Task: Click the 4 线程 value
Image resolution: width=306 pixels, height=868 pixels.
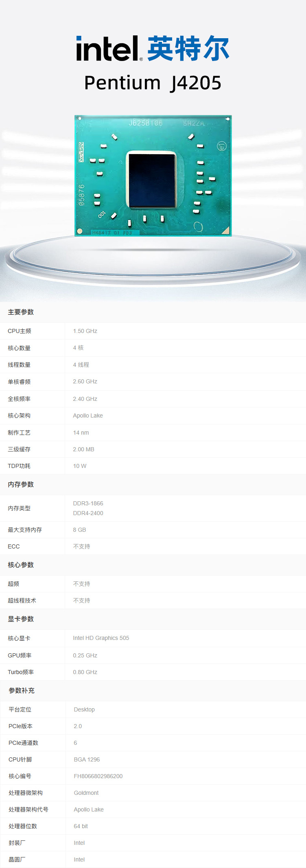Action: tap(81, 365)
